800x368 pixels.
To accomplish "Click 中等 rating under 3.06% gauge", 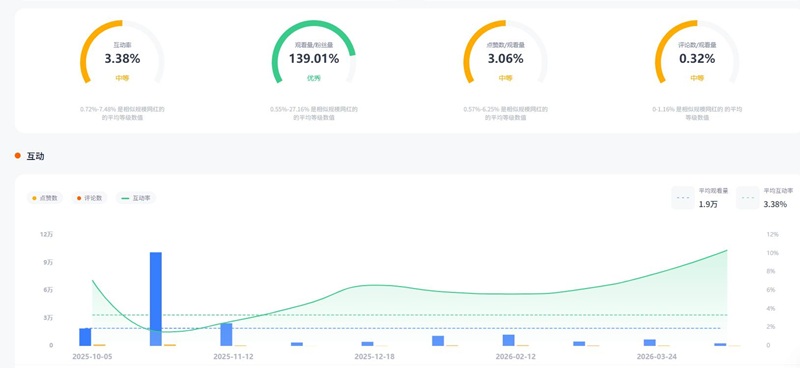I will (x=506, y=78).
